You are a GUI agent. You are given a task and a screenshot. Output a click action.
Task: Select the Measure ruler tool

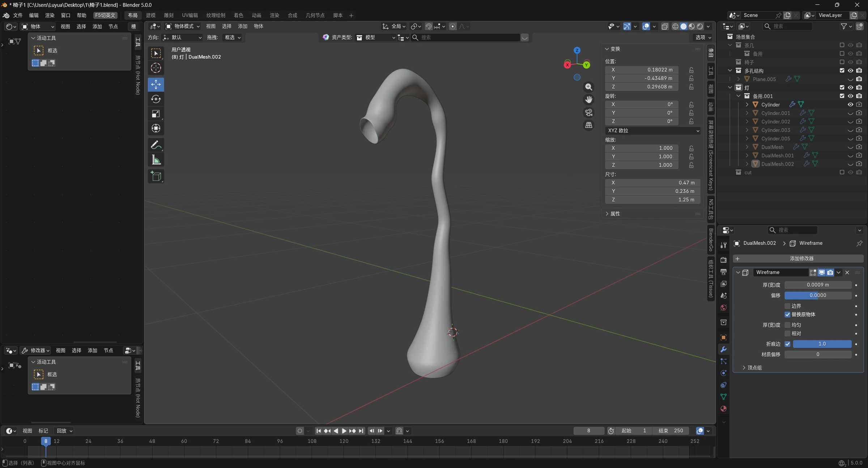click(x=156, y=160)
